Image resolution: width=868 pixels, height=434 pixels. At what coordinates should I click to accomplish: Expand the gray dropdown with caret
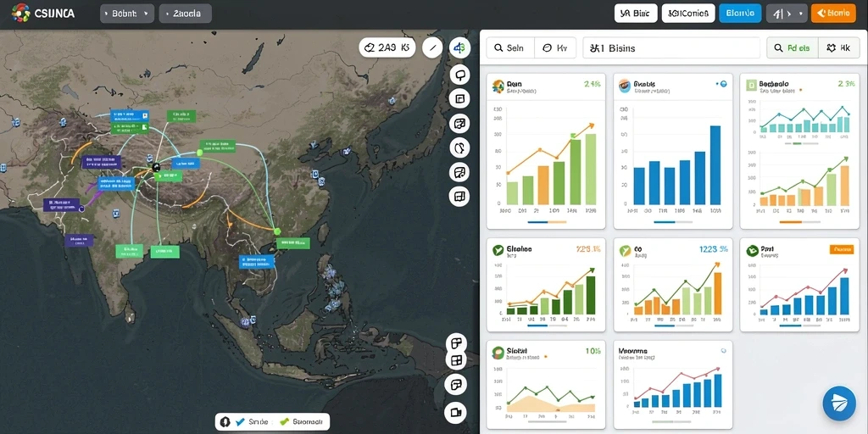point(786,14)
